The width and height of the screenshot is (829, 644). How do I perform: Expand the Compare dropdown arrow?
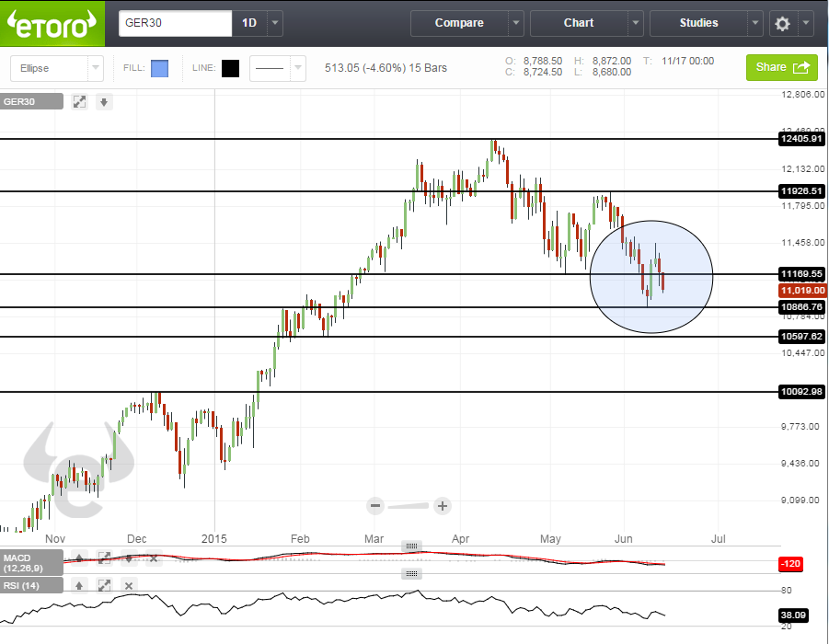[x=516, y=23]
